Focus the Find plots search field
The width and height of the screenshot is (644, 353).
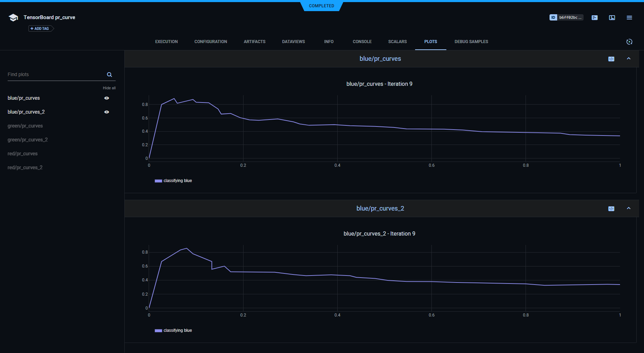click(56, 75)
